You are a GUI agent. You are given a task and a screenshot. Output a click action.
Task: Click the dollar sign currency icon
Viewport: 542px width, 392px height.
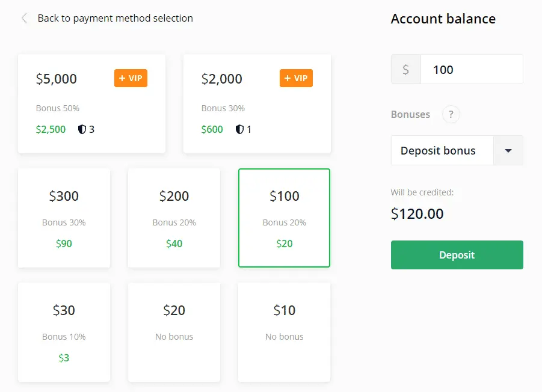pyautogui.click(x=406, y=70)
